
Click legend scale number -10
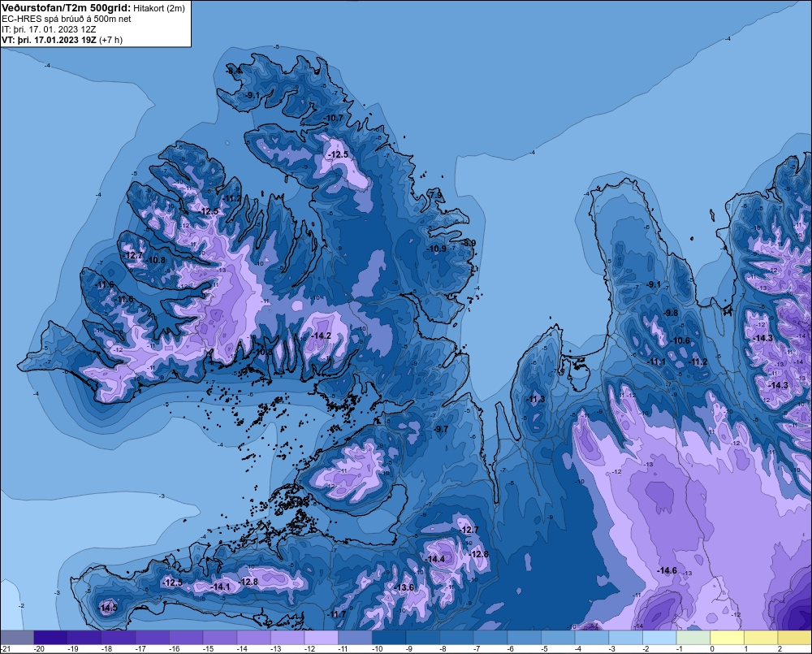click(x=378, y=649)
